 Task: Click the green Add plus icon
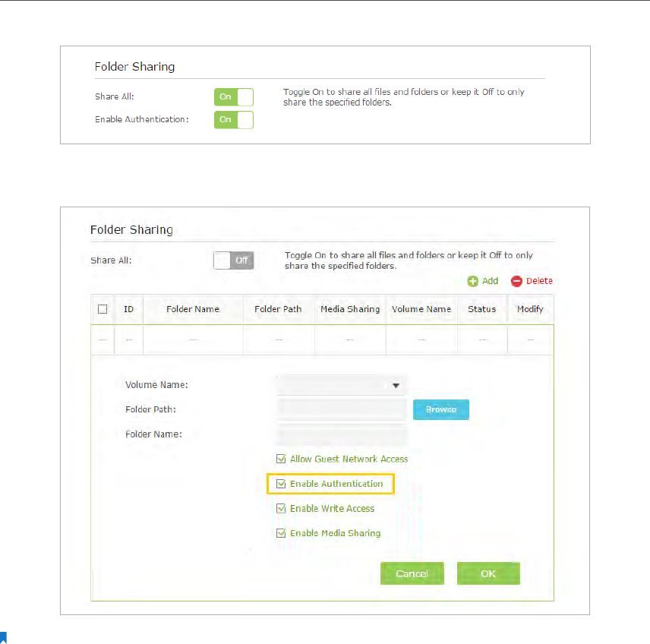472,281
